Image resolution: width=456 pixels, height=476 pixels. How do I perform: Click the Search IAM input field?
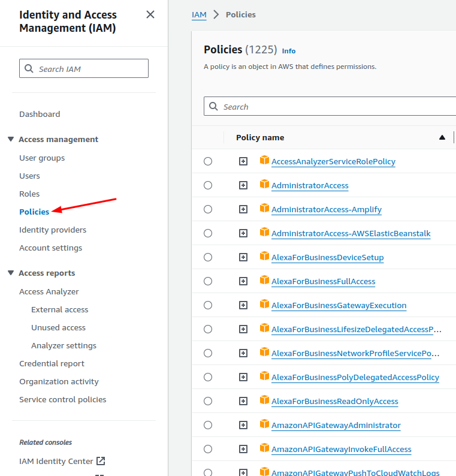[84, 68]
